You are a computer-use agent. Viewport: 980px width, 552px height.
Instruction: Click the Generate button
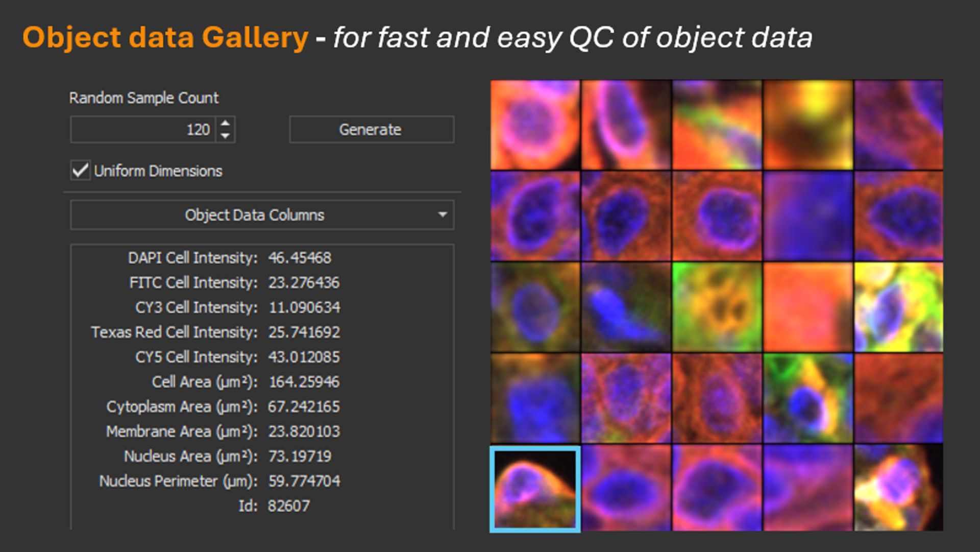point(372,130)
